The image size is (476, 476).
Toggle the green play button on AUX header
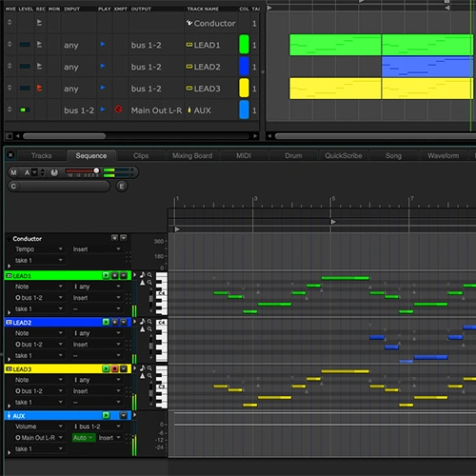pos(106,415)
